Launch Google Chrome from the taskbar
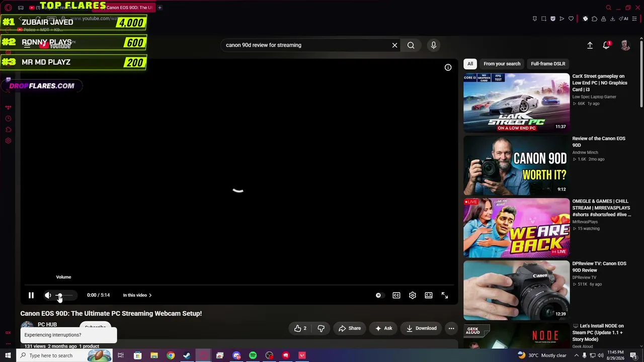 171,355
